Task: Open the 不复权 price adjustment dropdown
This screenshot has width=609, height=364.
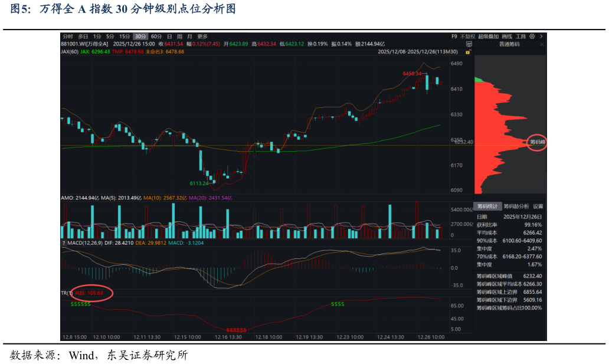Action: pyautogui.click(x=467, y=36)
